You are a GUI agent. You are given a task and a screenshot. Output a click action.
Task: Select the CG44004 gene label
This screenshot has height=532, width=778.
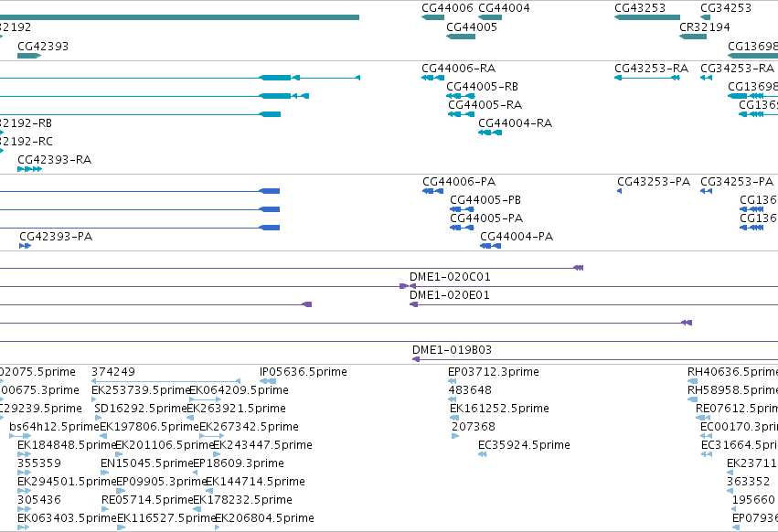504,8
